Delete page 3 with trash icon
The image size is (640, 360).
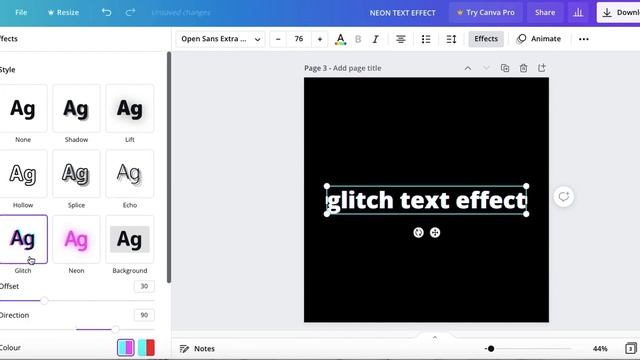523,68
